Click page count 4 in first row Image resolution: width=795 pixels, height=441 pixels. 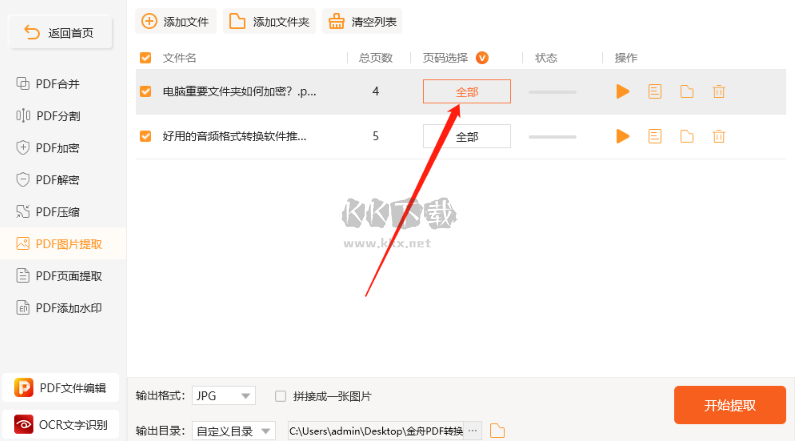click(376, 91)
